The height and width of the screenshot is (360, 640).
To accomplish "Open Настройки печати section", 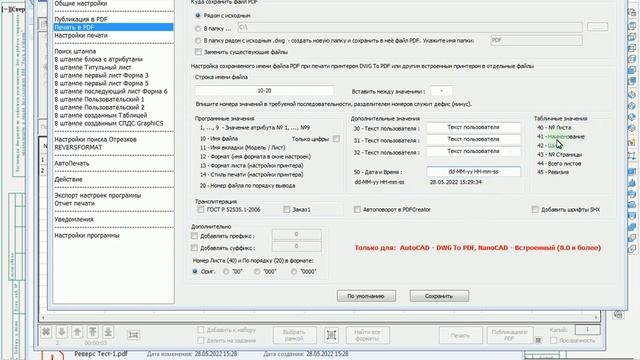I will pyautogui.click(x=81, y=36).
